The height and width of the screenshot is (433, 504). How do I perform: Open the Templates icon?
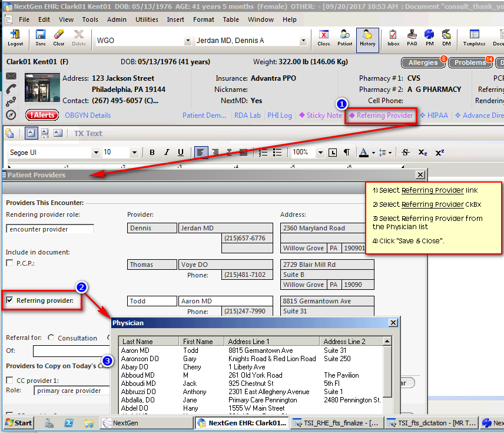474,38
